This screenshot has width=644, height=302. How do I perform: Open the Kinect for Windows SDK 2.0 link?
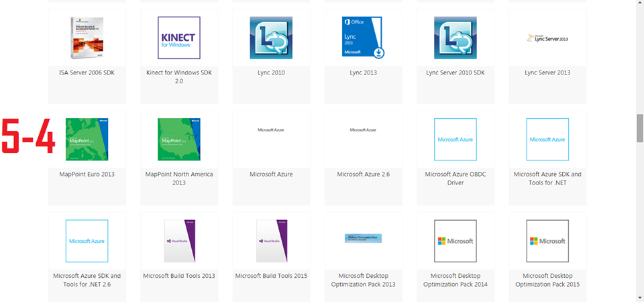click(x=179, y=77)
